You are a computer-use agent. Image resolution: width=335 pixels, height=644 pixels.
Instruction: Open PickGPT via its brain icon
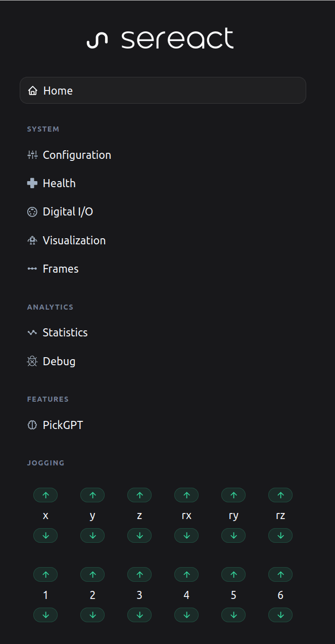pos(32,425)
